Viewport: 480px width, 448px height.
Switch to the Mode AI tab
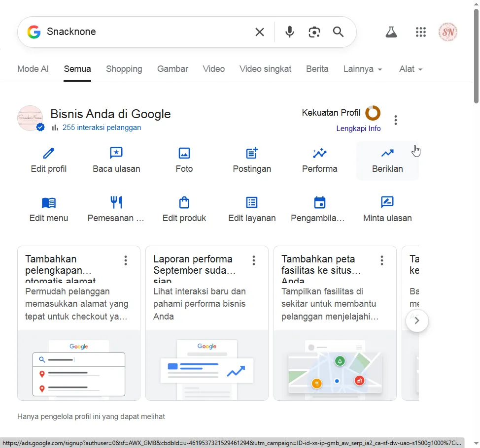click(x=33, y=69)
